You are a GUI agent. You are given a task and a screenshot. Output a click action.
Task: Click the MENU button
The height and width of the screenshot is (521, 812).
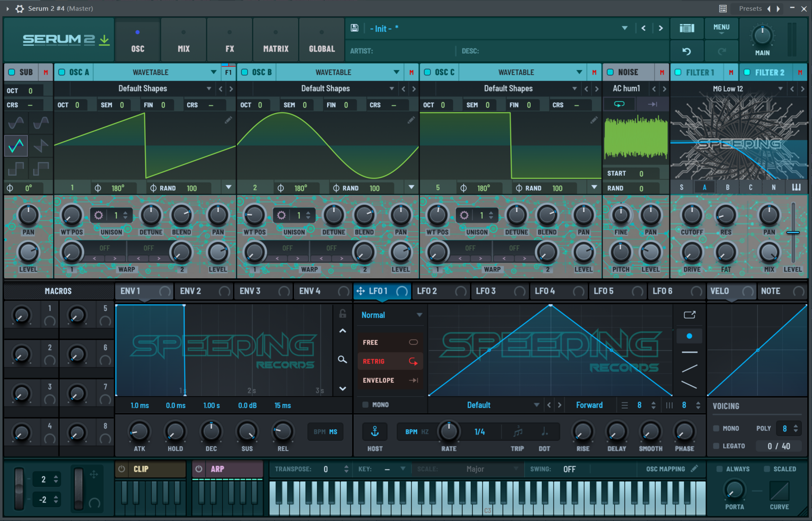click(721, 28)
